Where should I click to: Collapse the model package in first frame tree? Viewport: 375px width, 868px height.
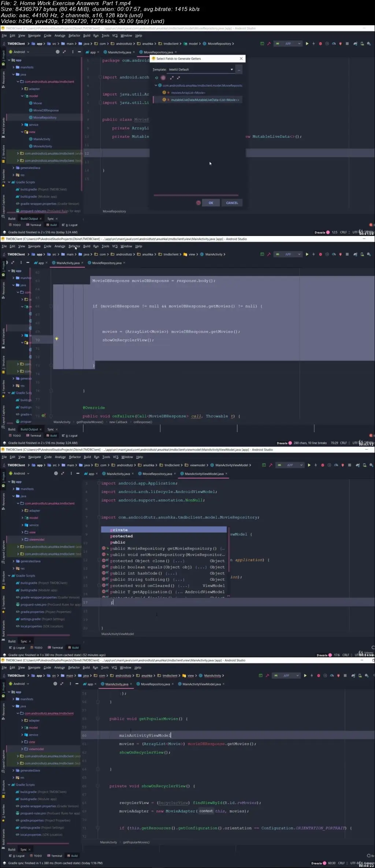click(22, 96)
